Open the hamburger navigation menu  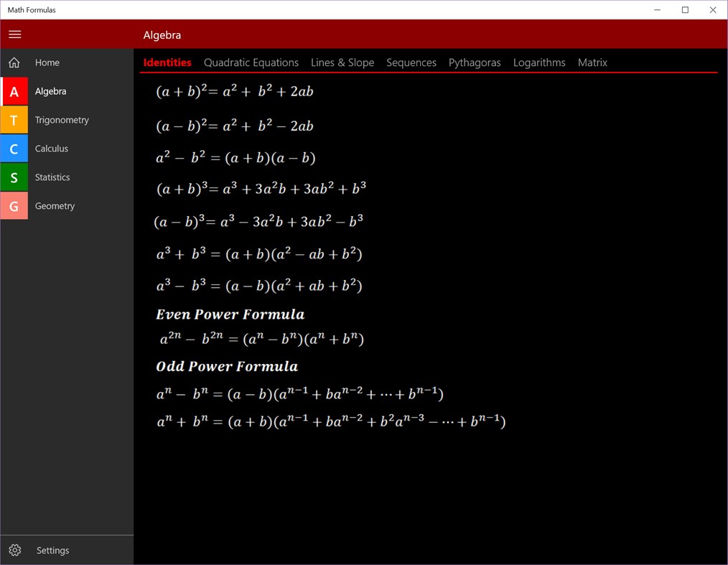click(14, 34)
